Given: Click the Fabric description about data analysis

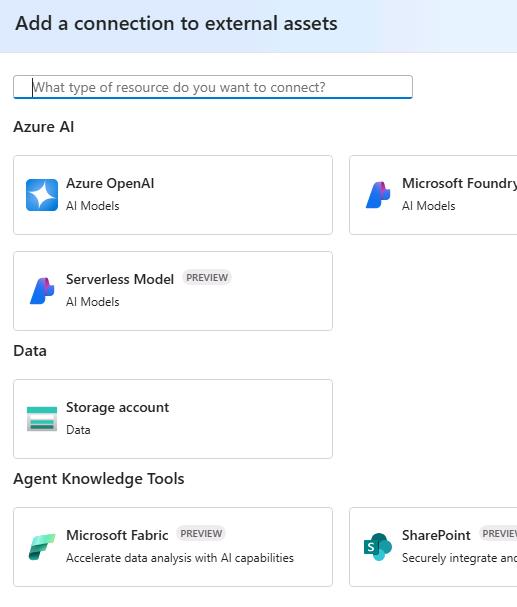Looking at the screenshot, I should [180, 558].
